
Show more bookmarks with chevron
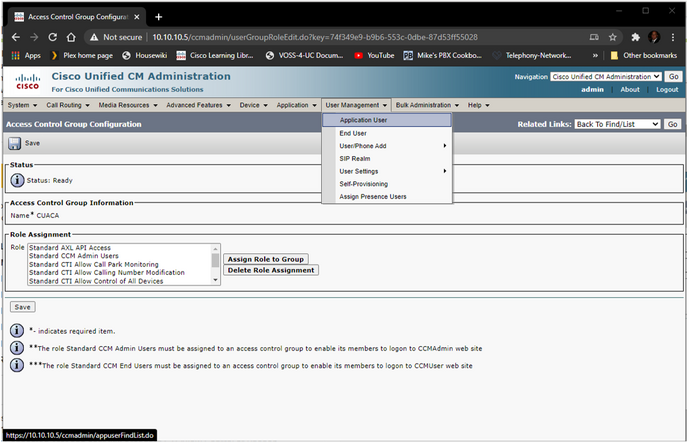pos(595,55)
